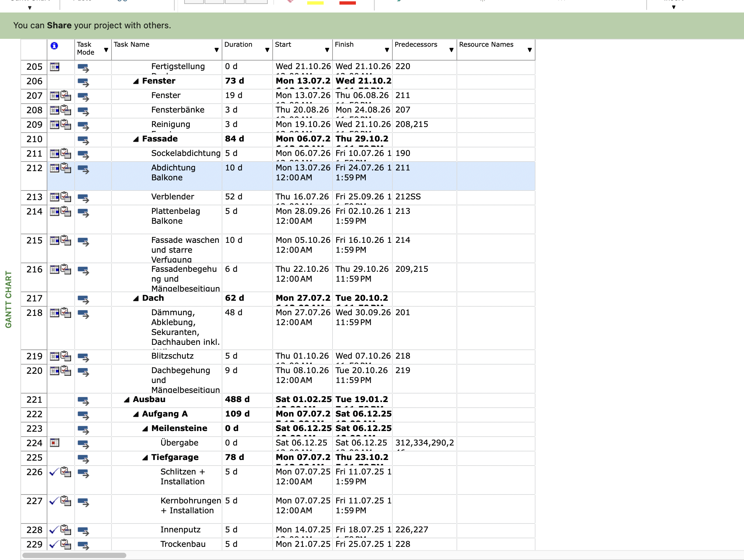
Task: Open the Start column dropdown arrow
Action: tap(327, 50)
